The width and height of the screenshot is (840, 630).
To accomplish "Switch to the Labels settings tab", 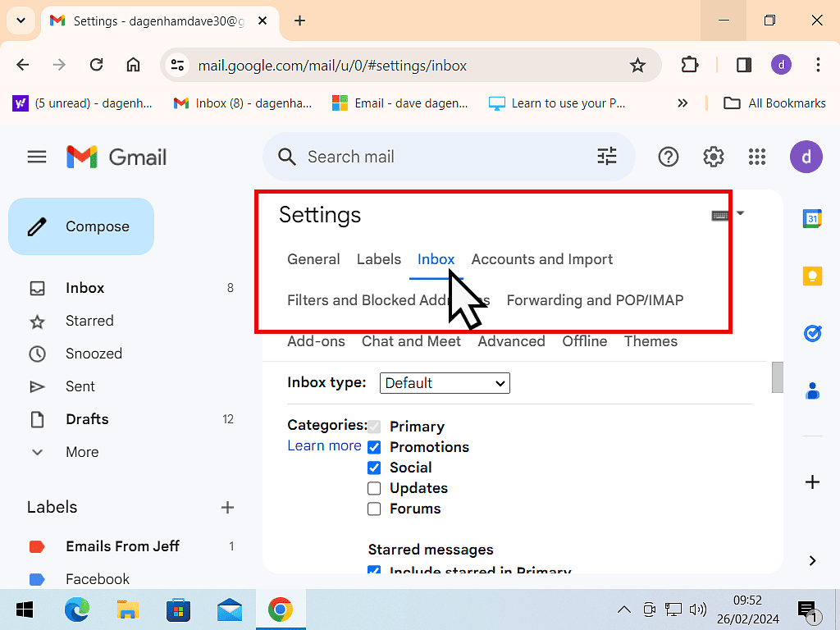I will click(378, 259).
